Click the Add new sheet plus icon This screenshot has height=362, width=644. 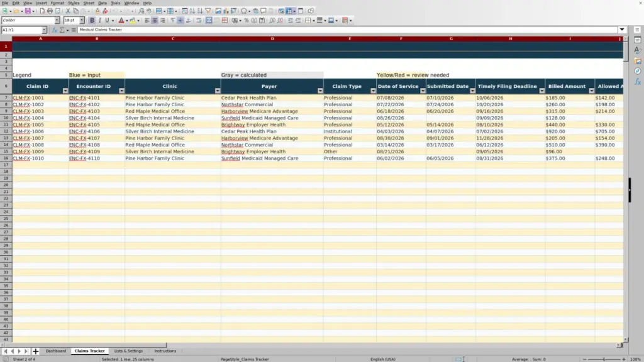pos(35,351)
